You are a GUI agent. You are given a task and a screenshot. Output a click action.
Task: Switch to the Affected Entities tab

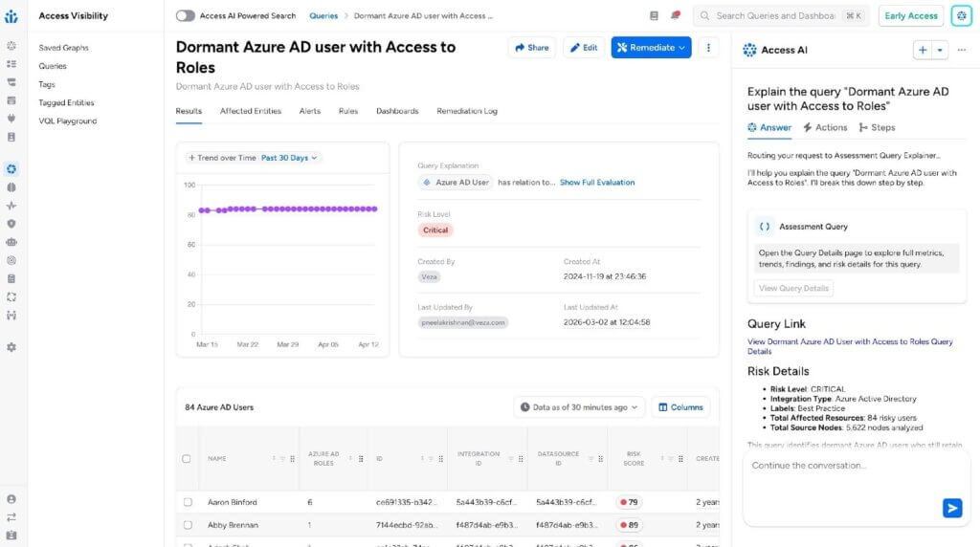tap(251, 111)
